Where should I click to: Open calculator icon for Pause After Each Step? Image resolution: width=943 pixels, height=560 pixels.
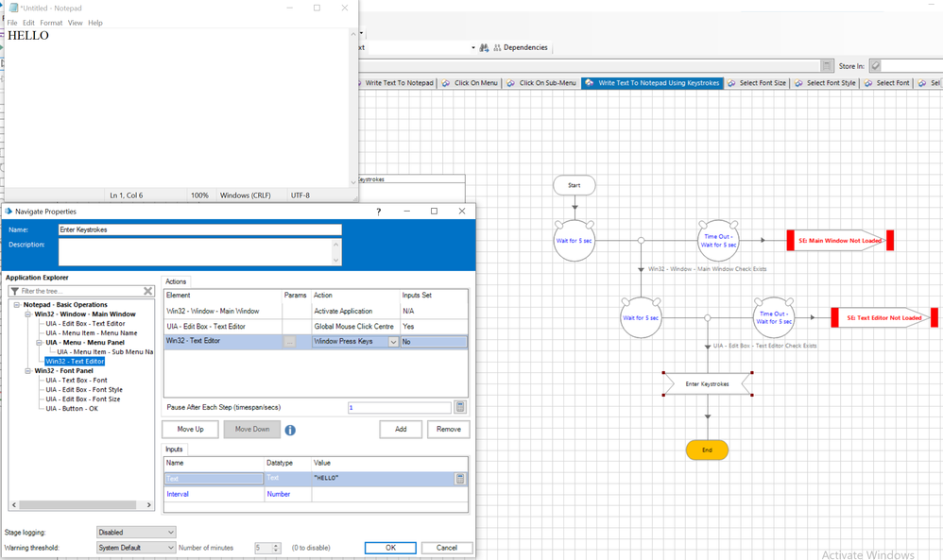460,407
